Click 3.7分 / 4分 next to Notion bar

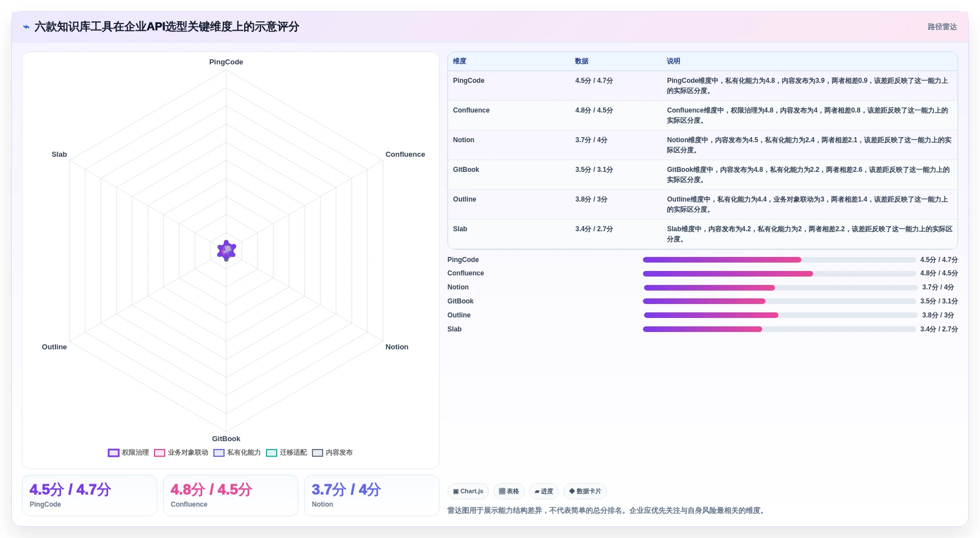coord(938,287)
